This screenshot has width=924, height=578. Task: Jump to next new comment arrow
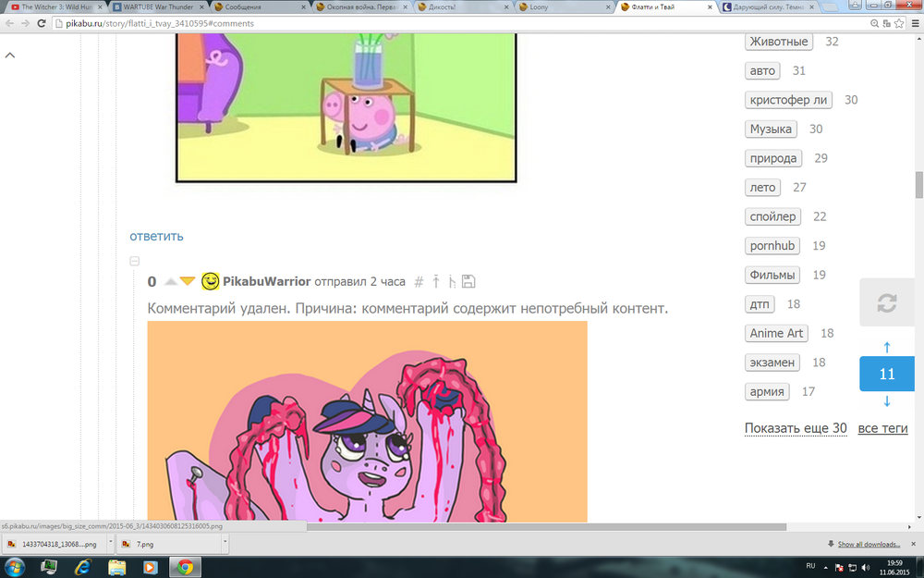point(887,401)
